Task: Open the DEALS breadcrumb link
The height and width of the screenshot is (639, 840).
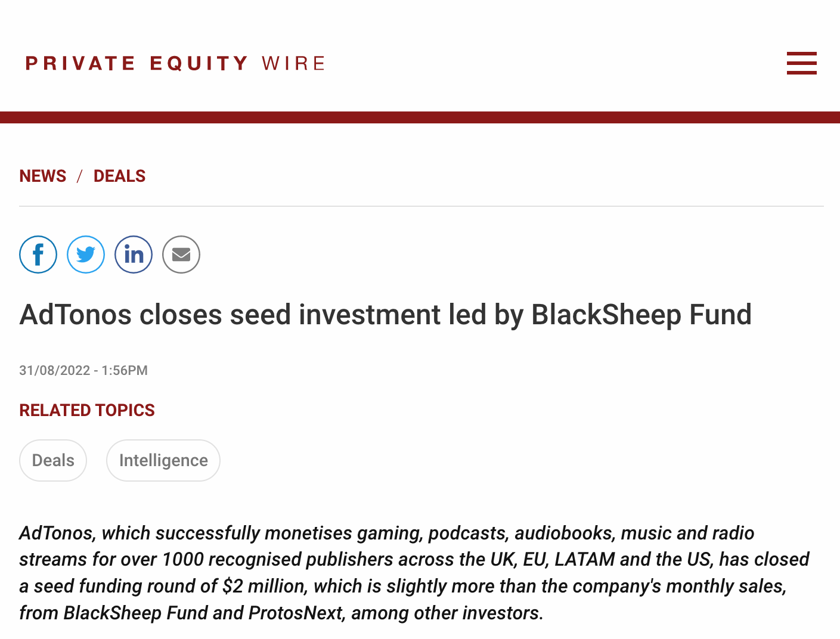Action: (x=119, y=176)
